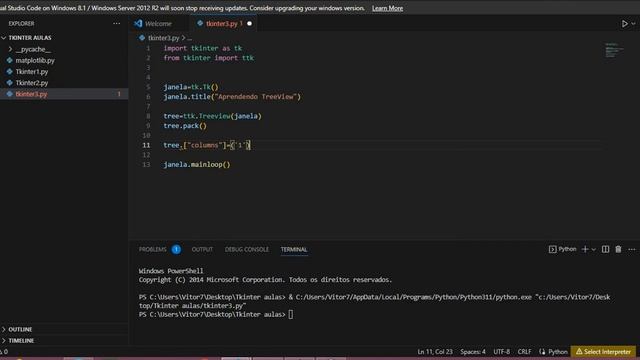
Task: Select the TERMINAL panel tab
Action: coord(294,249)
